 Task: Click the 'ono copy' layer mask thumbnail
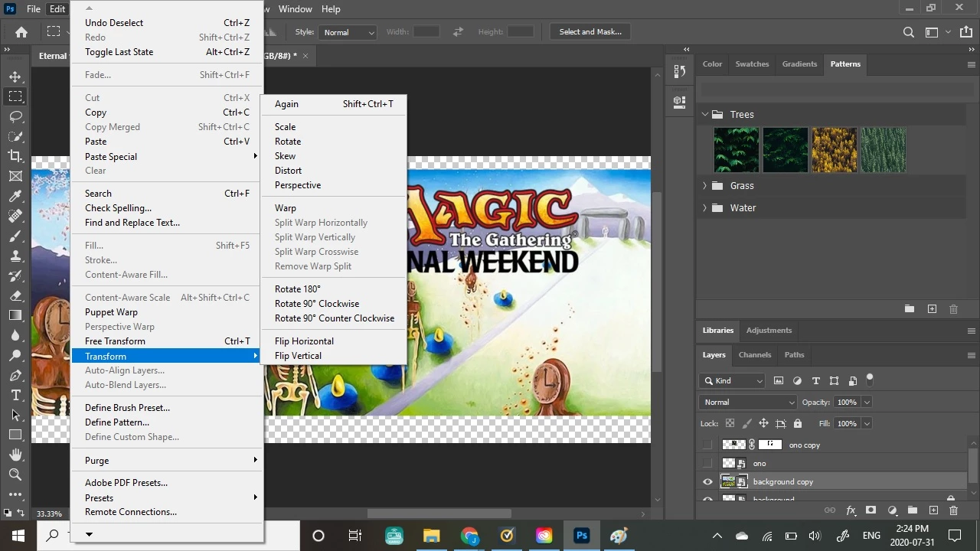coord(770,445)
